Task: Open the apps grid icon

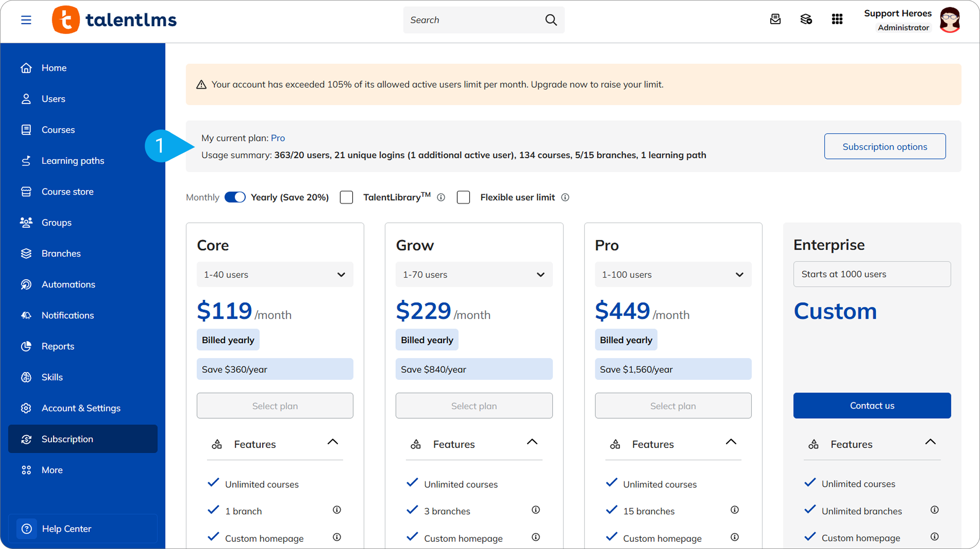Action: 837,19
